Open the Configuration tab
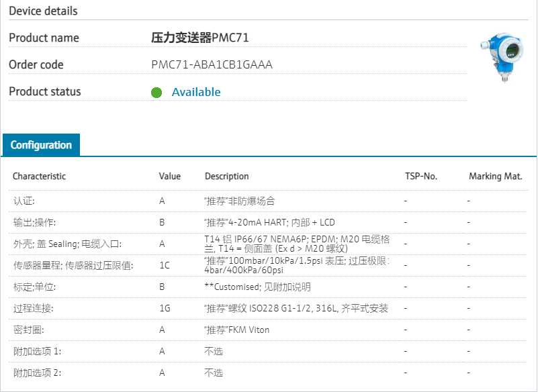This screenshot has height=392, width=538. tap(41, 145)
